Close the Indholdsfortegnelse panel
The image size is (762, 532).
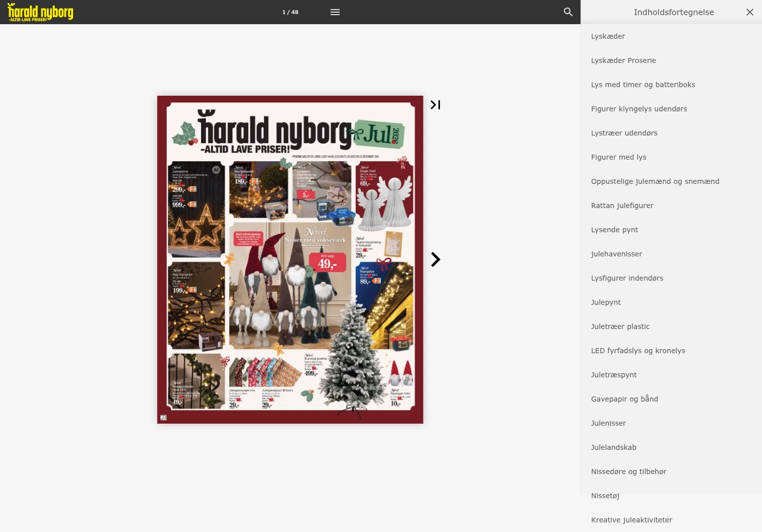click(x=750, y=12)
